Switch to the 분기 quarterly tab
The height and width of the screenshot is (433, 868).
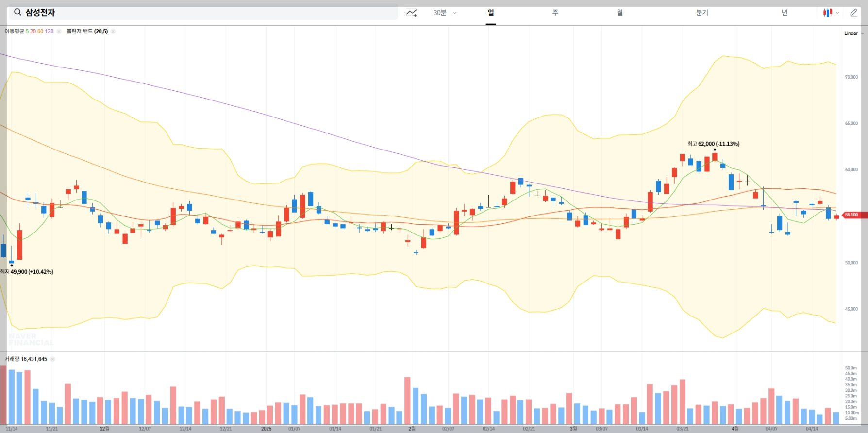pos(702,13)
